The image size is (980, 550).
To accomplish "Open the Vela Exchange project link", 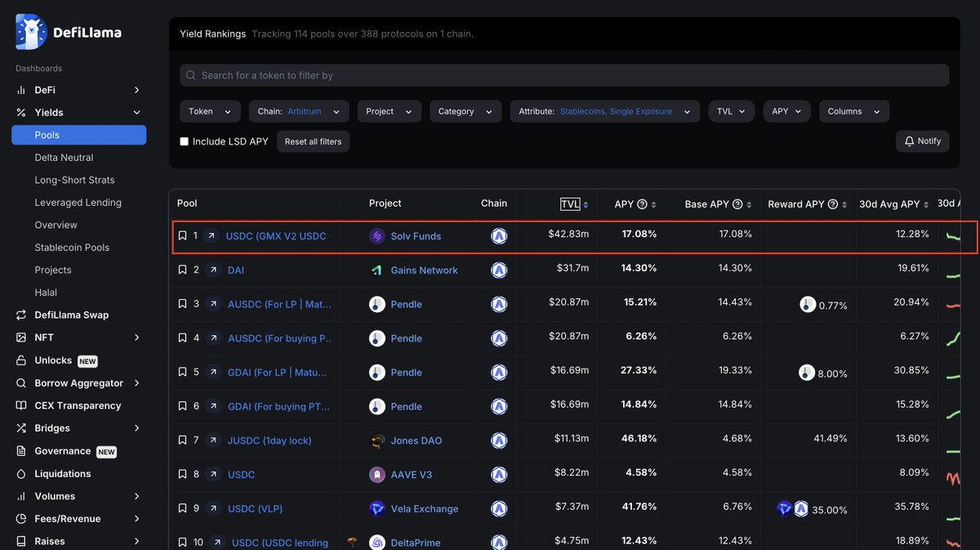I will [424, 508].
